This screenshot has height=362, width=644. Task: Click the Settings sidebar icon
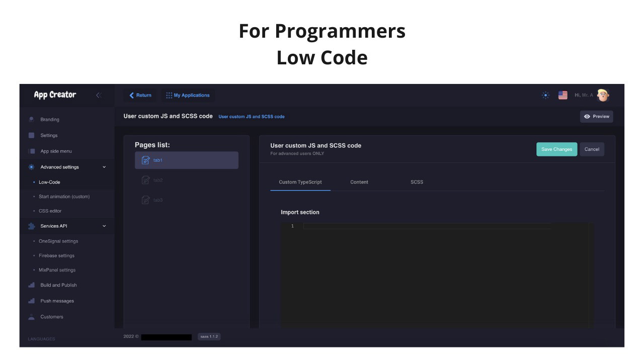[x=32, y=135]
